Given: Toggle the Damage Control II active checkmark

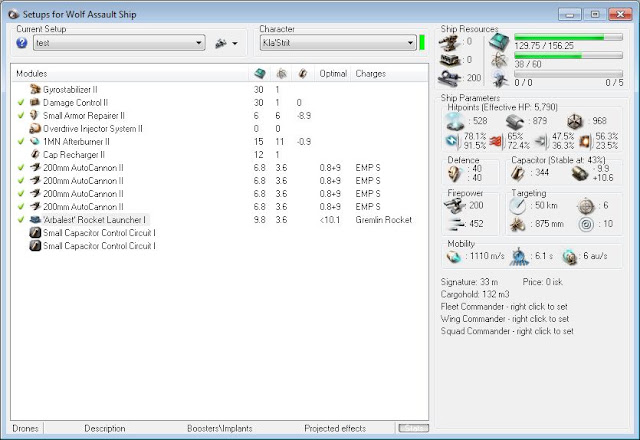Looking at the screenshot, I should point(21,102).
